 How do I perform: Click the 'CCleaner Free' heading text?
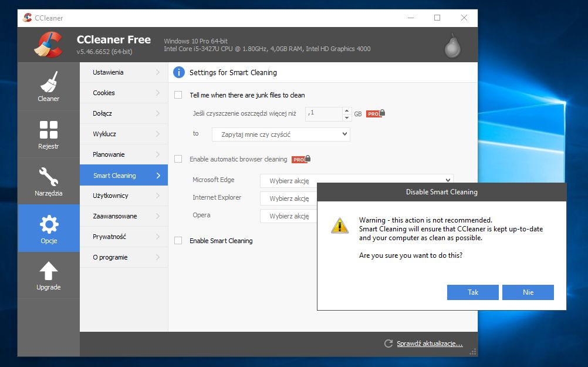pyautogui.click(x=114, y=39)
